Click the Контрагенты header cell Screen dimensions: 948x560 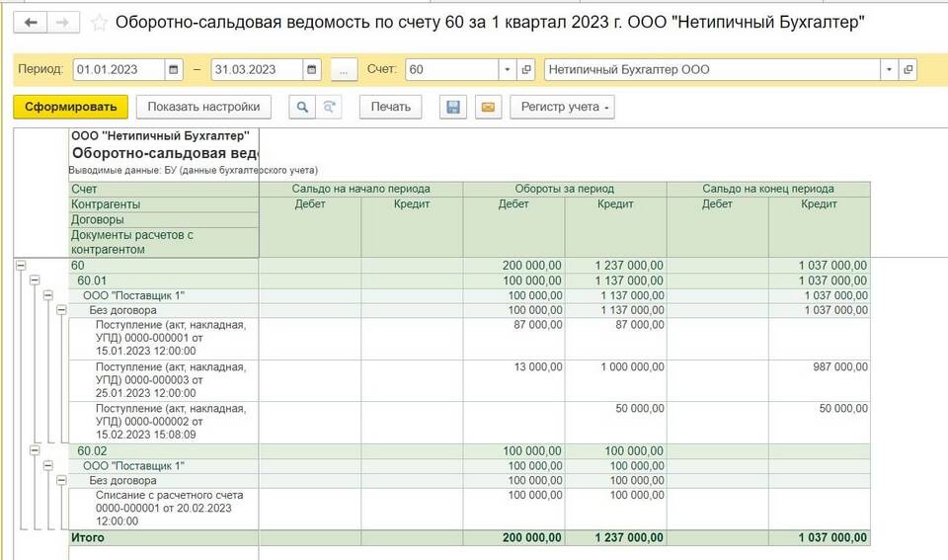tap(164, 204)
